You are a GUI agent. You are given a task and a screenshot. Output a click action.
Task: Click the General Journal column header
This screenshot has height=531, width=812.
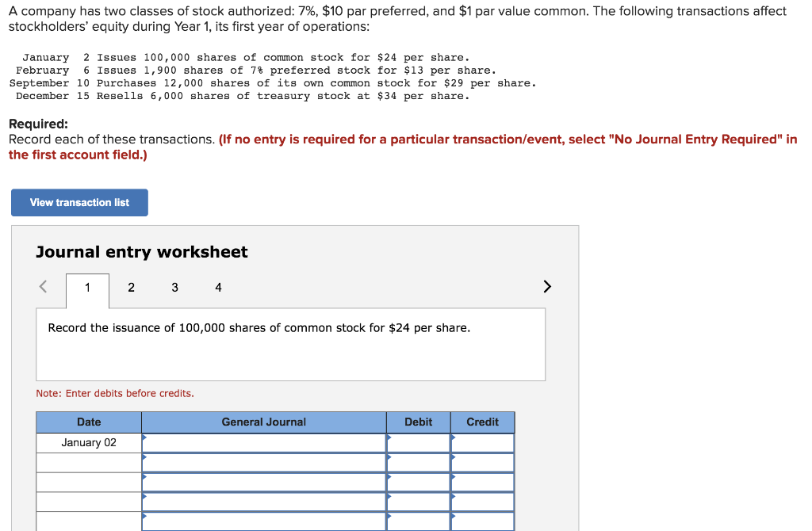[x=263, y=422]
